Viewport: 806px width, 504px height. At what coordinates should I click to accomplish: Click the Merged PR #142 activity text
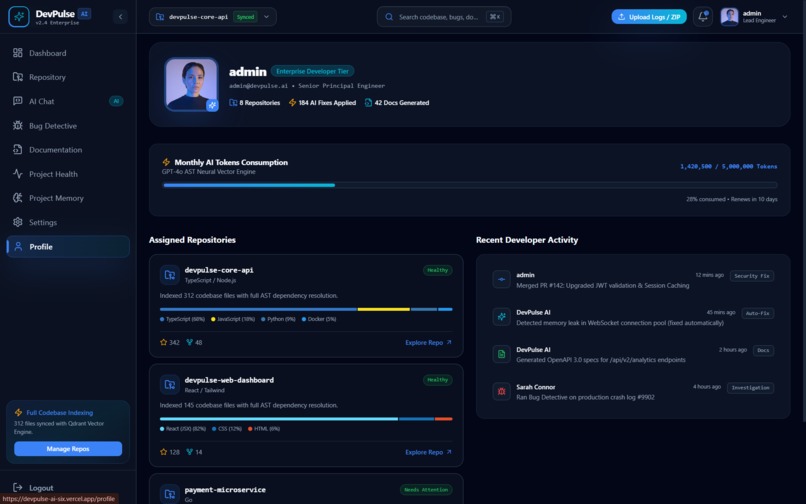pyautogui.click(x=602, y=285)
